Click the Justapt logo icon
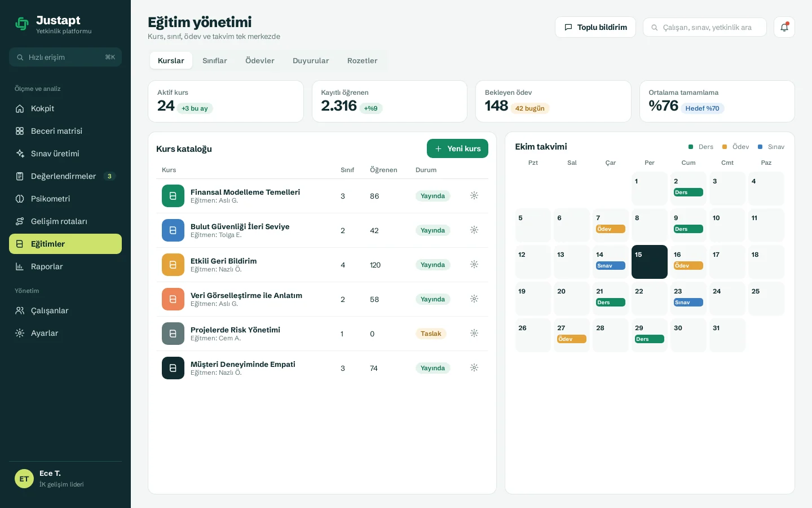This screenshot has height=508, width=812. coord(22,24)
